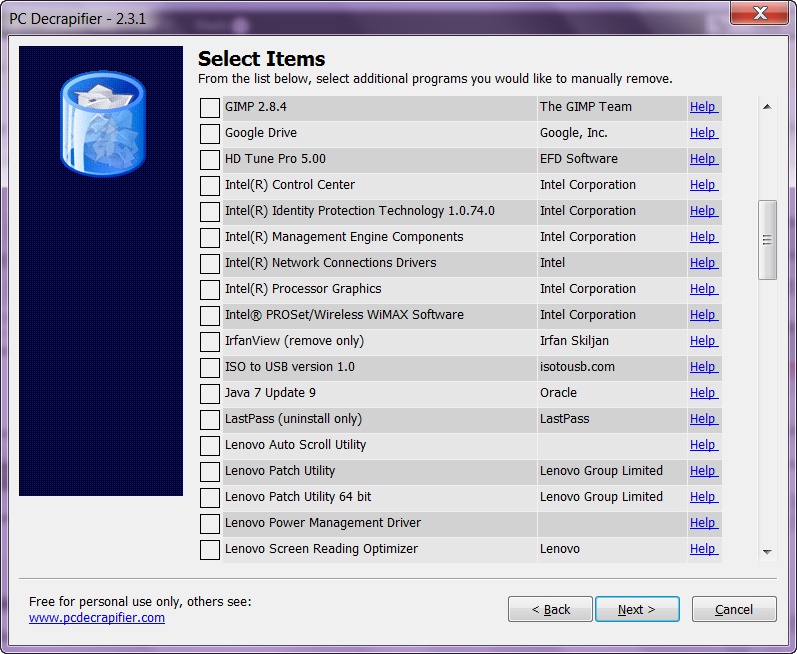Open Help link for GIMP 2.8.4

pos(703,107)
